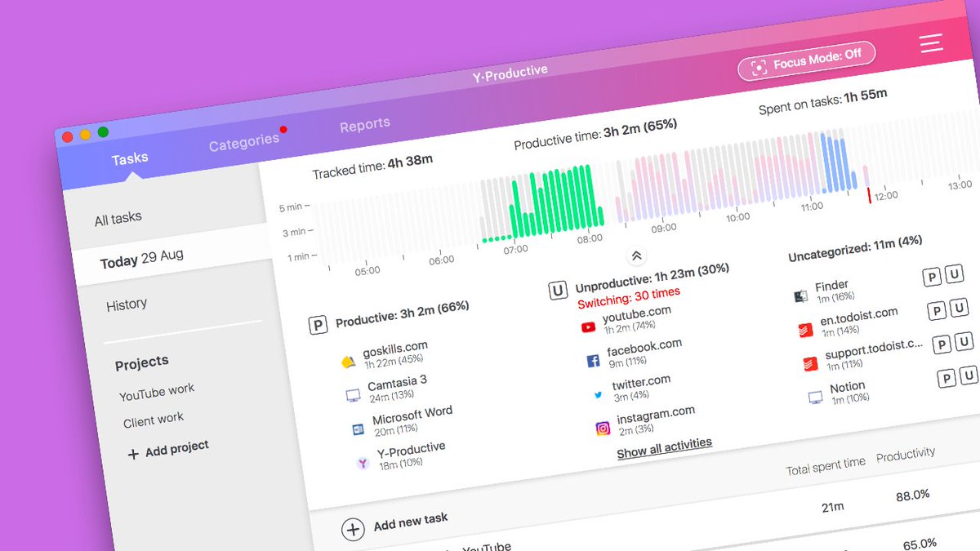The height and width of the screenshot is (551, 980).
Task: Mark Finder as productive with P
Action: pos(931,278)
